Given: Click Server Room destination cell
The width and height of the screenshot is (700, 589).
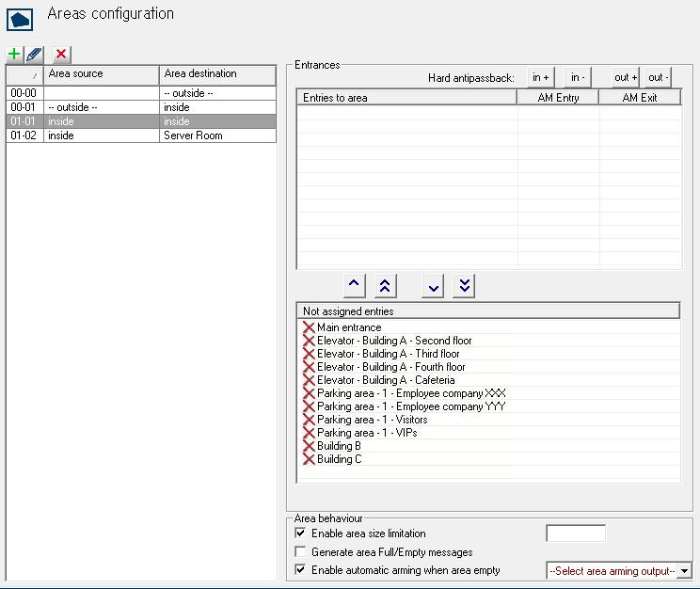Looking at the screenshot, I should 217,135.
